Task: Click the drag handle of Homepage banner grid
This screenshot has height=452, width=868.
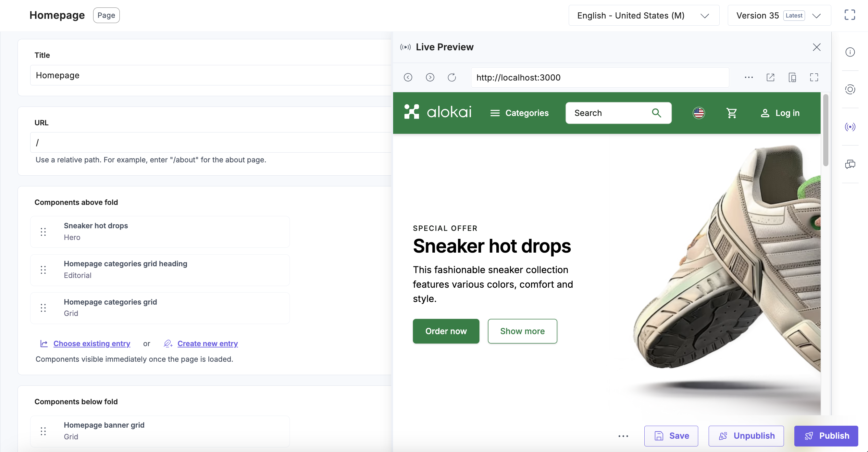Action: tap(43, 432)
